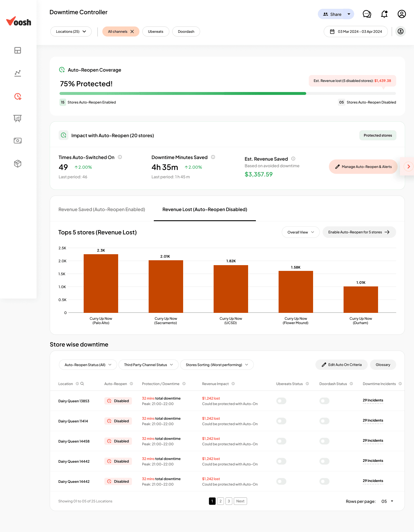Click the Curry Up Now (Durham) bar
The image size is (414, 532).
[361, 299]
